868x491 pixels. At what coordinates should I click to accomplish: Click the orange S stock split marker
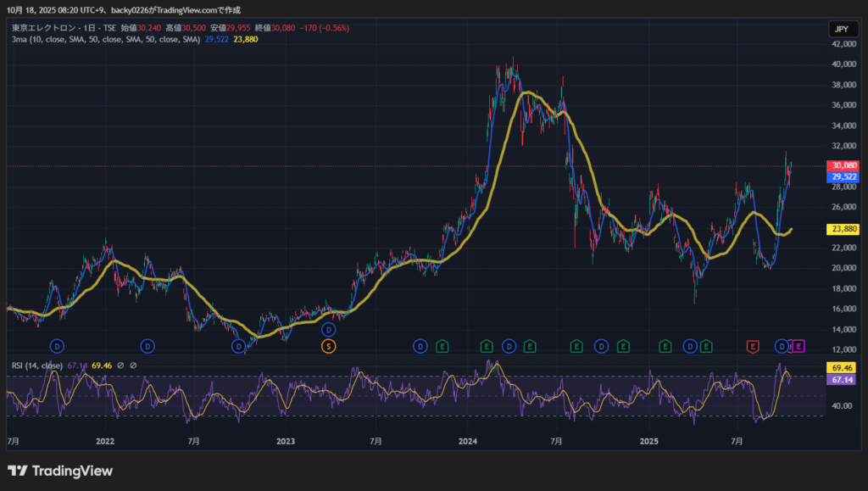point(329,346)
